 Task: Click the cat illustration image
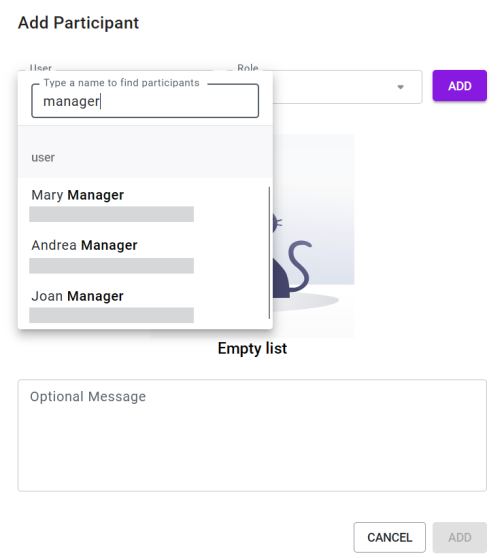click(x=313, y=236)
